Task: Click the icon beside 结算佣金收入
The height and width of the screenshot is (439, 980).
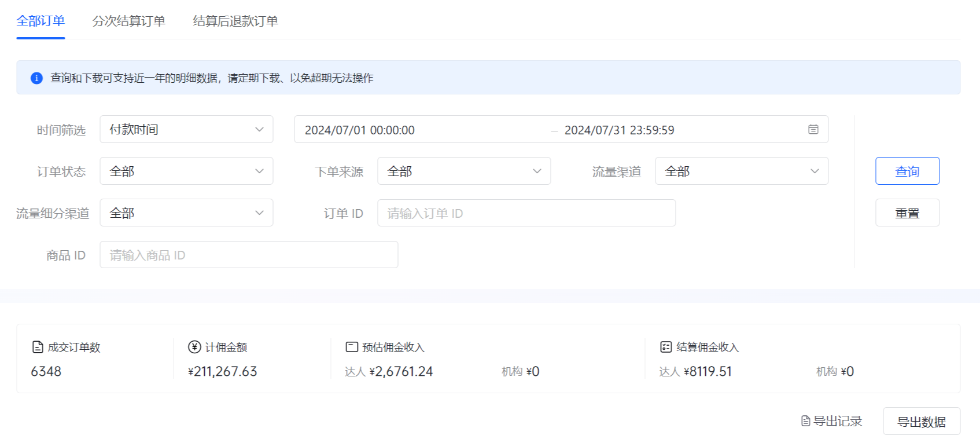Action: point(666,347)
